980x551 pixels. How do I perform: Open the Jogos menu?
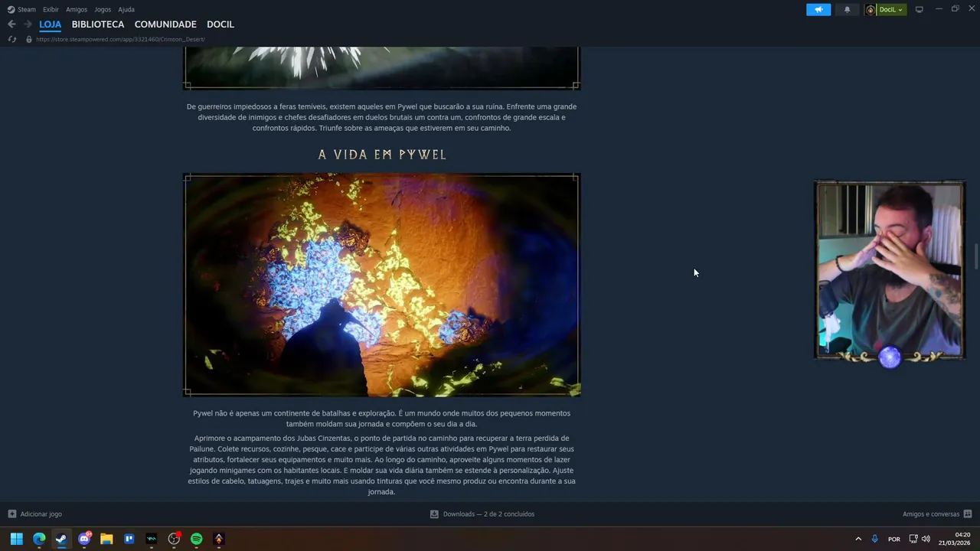click(x=103, y=9)
